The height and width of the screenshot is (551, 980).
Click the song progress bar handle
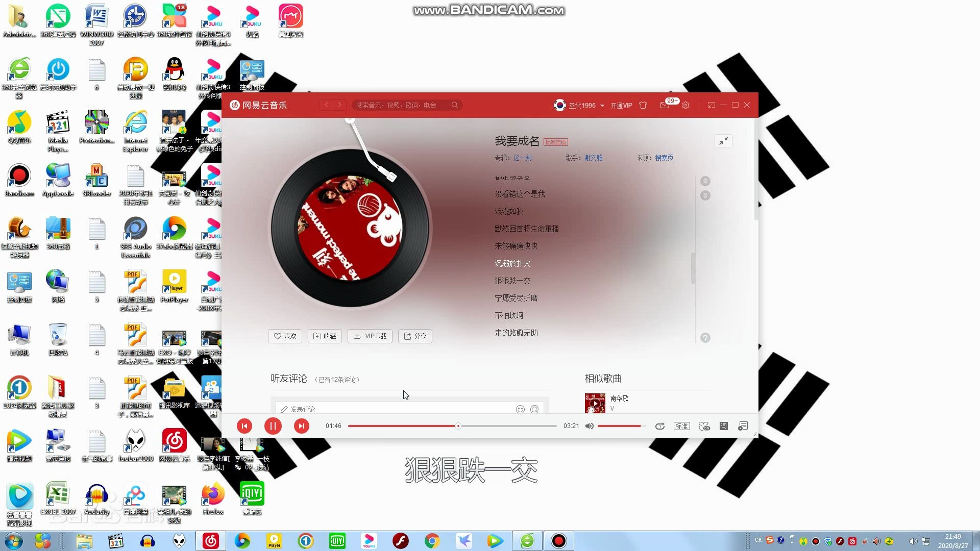pyautogui.click(x=458, y=426)
